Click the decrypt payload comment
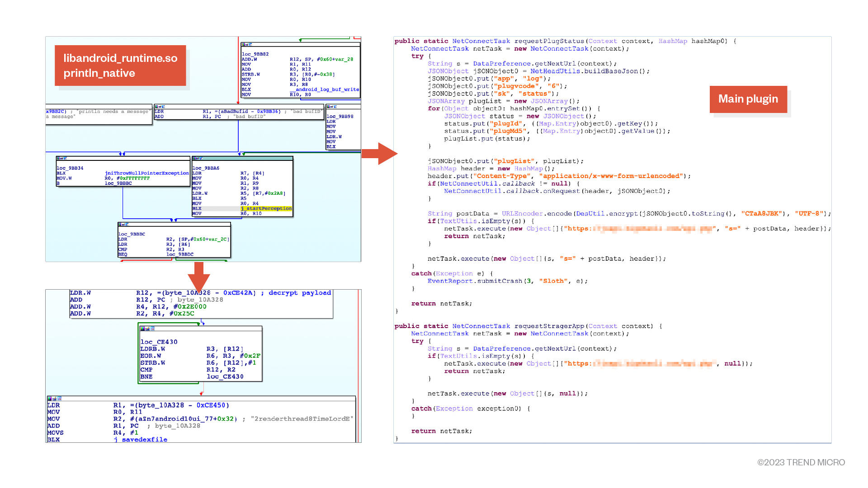This screenshot has width=868, height=488. [x=300, y=293]
